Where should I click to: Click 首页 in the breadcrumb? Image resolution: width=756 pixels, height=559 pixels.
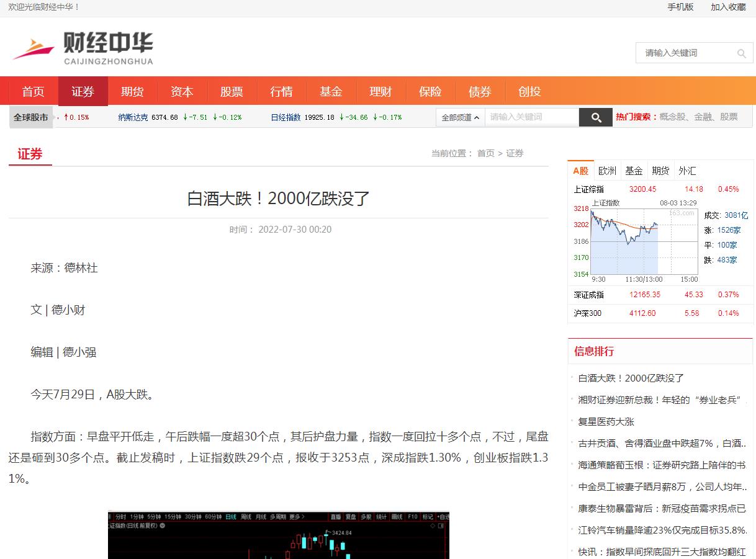pos(486,153)
